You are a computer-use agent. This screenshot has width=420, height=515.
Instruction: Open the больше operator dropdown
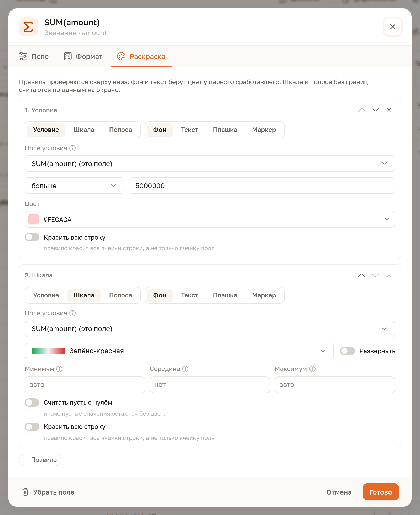(75, 186)
